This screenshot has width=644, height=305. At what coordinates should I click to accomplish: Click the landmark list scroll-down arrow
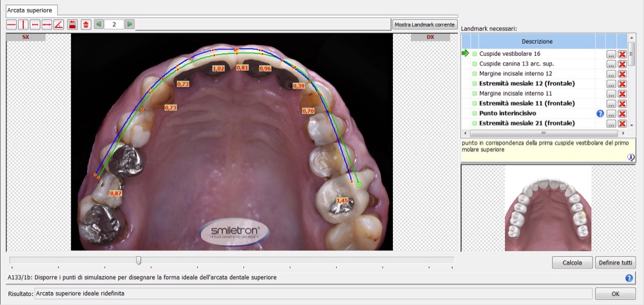(632, 125)
